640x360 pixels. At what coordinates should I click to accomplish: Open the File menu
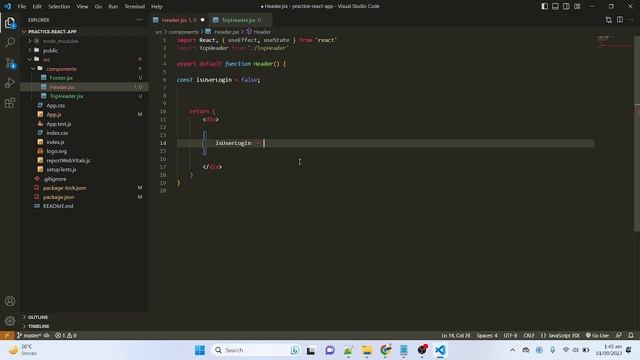pos(22,7)
